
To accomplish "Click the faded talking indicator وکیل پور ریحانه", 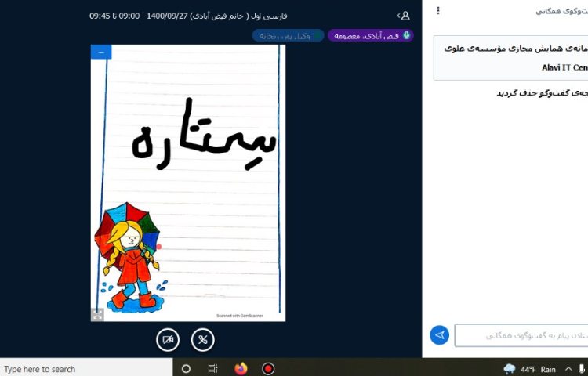I will pos(288,35).
